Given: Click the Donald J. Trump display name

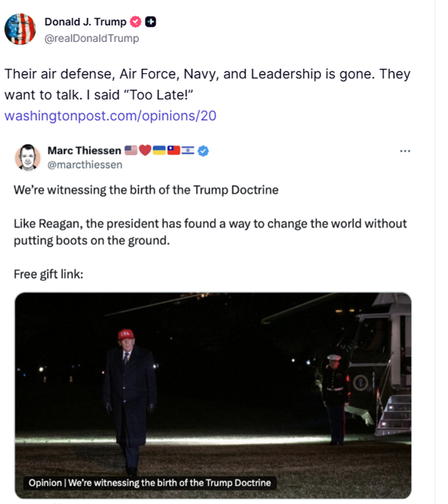Looking at the screenshot, I should click(x=85, y=22).
